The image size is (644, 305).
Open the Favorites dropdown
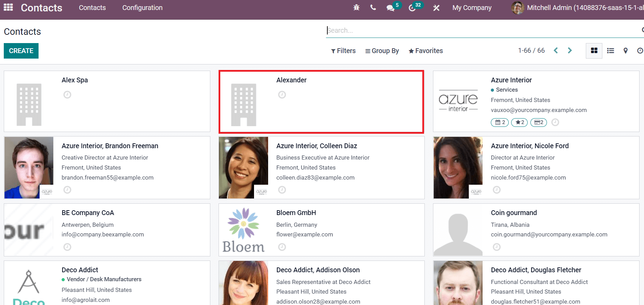pos(426,51)
